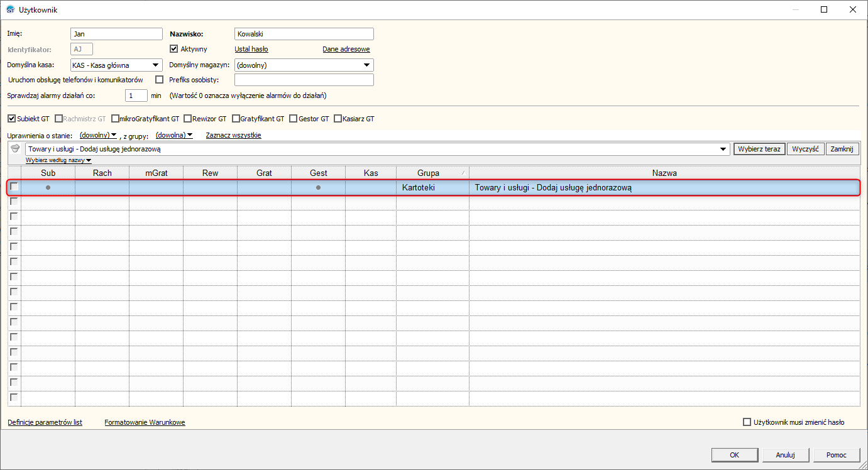
Task: Click the Nazwisko field containing Kowalski
Action: tap(304, 34)
